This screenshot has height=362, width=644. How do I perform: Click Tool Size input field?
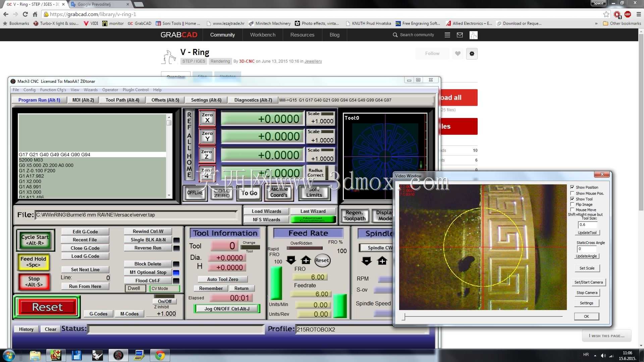[587, 225]
